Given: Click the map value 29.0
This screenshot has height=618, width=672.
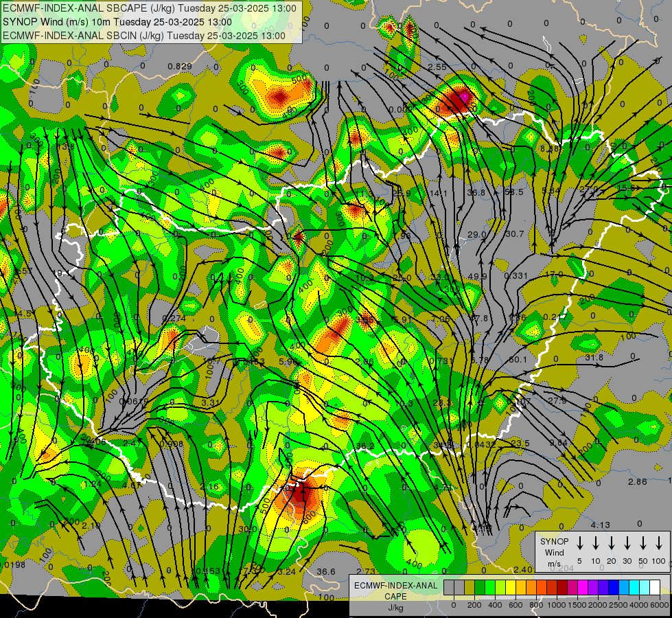Looking at the screenshot, I should (x=476, y=235).
